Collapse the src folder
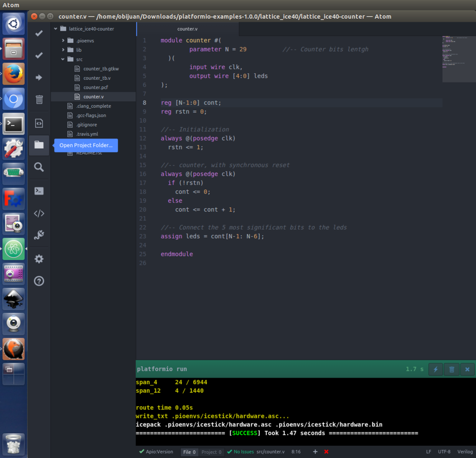Screen dimensions: 476x458 point(78,60)
